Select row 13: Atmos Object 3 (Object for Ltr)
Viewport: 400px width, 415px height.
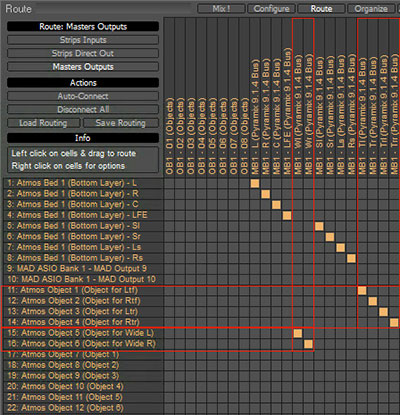pyautogui.click(x=84, y=311)
